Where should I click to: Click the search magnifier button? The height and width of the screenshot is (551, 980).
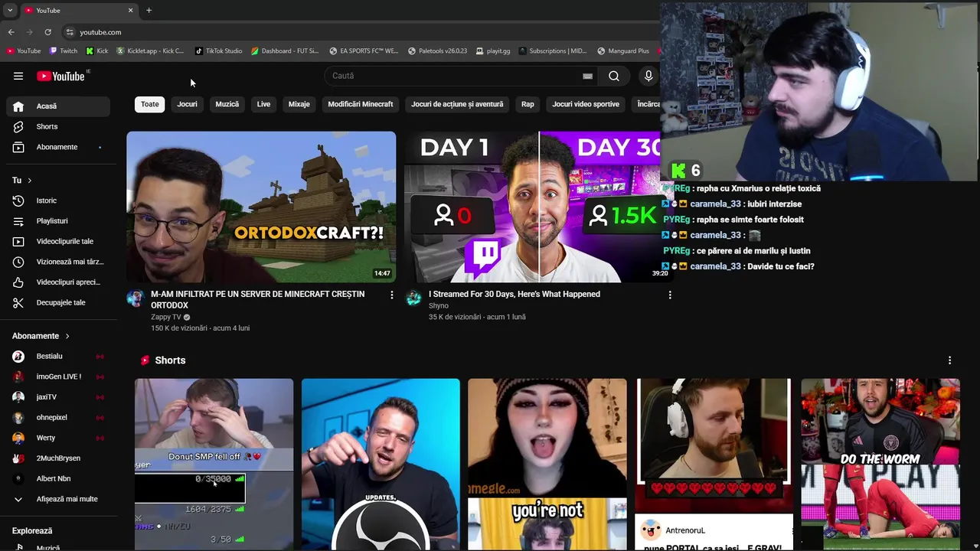pyautogui.click(x=614, y=76)
